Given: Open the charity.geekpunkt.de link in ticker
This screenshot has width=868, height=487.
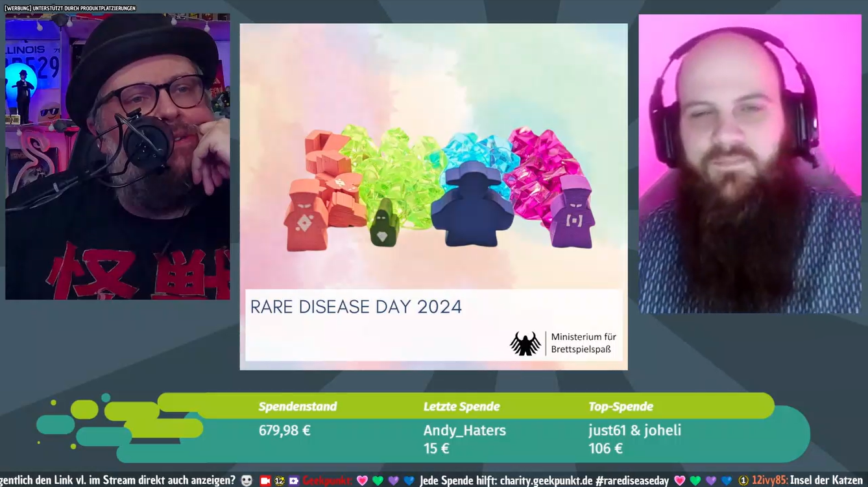Looking at the screenshot, I should point(536,481).
